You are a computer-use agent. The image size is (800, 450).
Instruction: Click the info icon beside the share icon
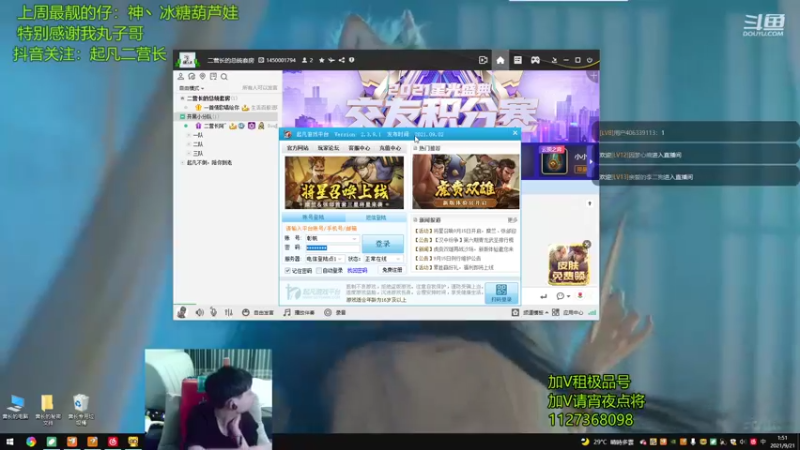point(352,60)
